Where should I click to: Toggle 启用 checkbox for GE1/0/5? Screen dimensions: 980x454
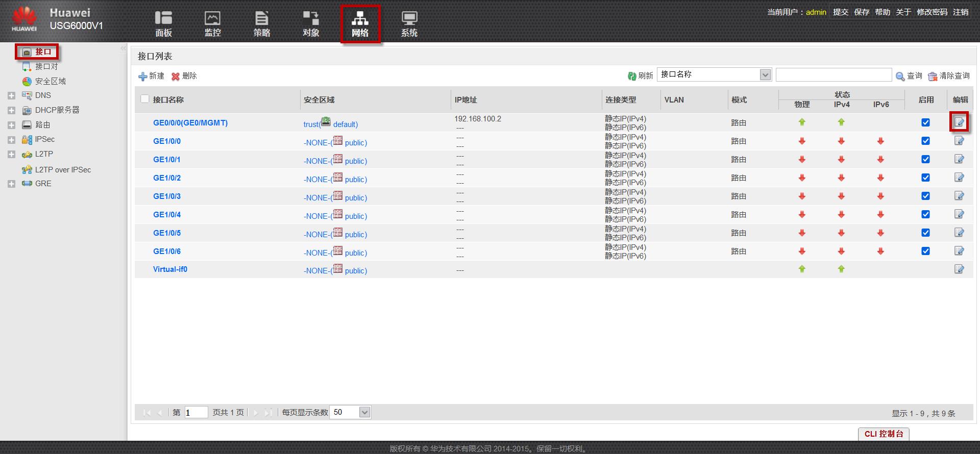click(925, 233)
